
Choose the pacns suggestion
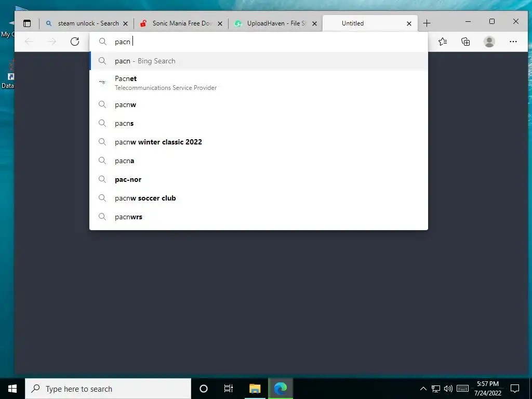(x=259, y=123)
